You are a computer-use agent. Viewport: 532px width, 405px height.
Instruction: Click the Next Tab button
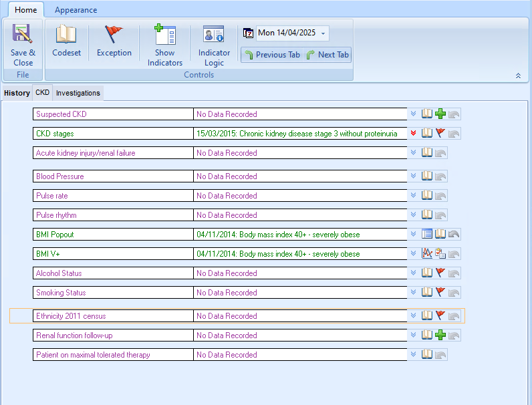pyautogui.click(x=327, y=55)
